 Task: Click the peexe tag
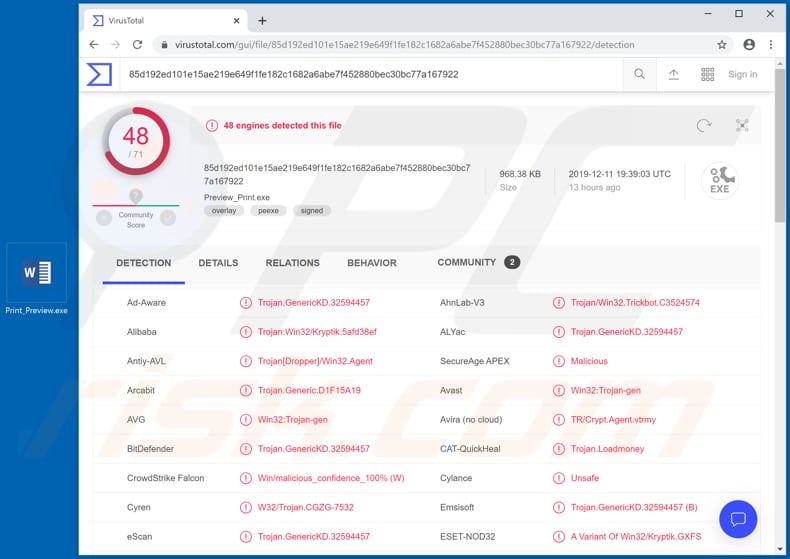click(268, 211)
